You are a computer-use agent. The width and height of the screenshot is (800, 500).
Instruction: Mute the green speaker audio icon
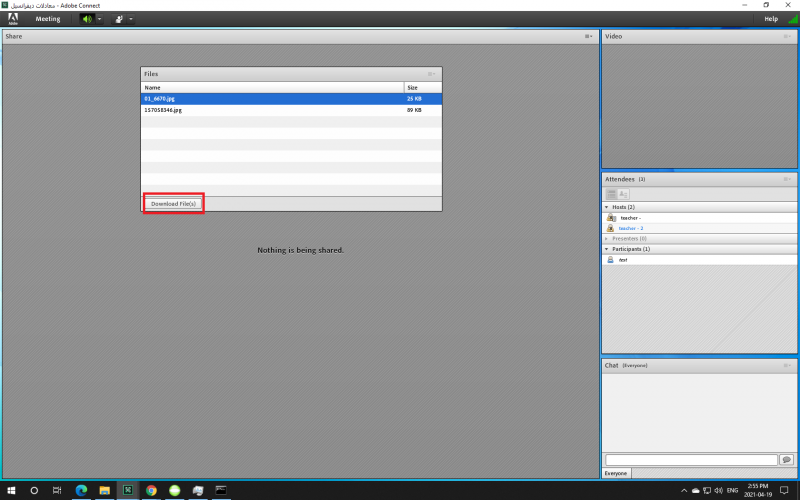pos(86,19)
